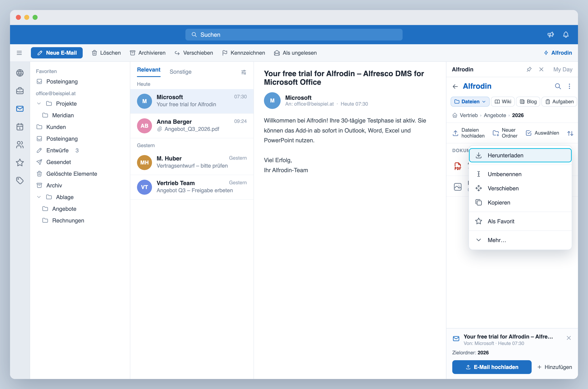
Task: Click Angebote in the breadcrumb
Action: point(495,115)
